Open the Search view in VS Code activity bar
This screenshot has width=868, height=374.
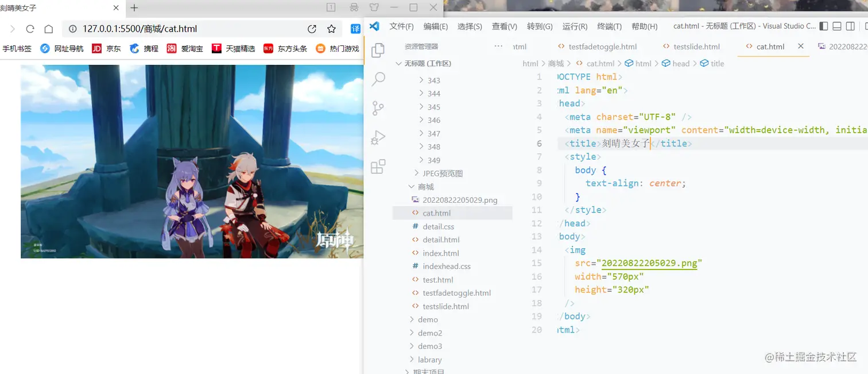click(x=378, y=79)
